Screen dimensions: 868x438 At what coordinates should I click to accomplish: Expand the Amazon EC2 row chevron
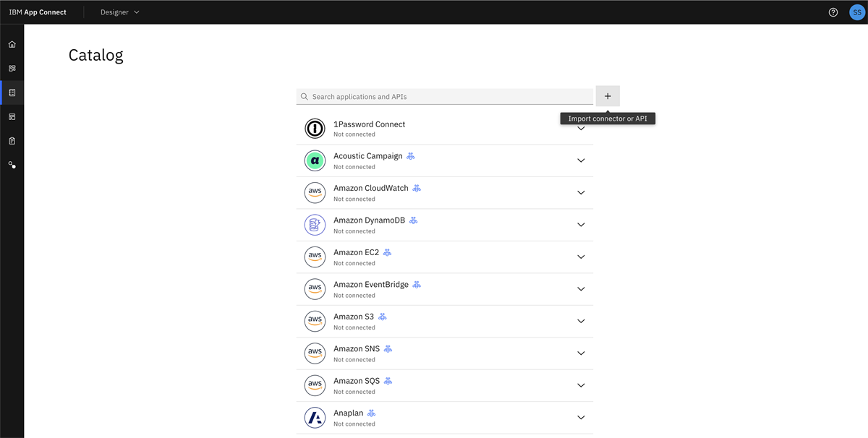(x=581, y=257)
